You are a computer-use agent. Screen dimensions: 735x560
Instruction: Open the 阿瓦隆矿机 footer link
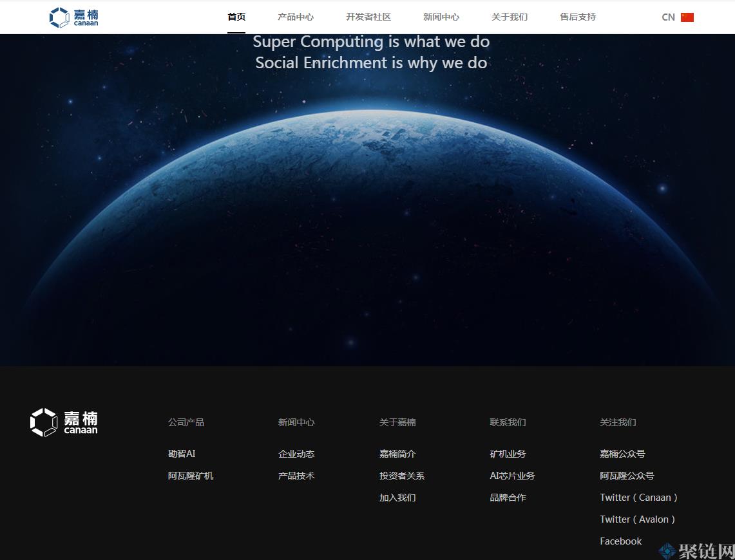tap(190, 476)
